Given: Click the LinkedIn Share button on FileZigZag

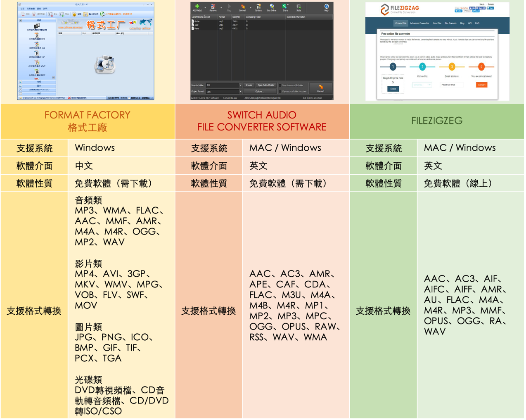Looking at the screenshot, I should click(490, 8).
